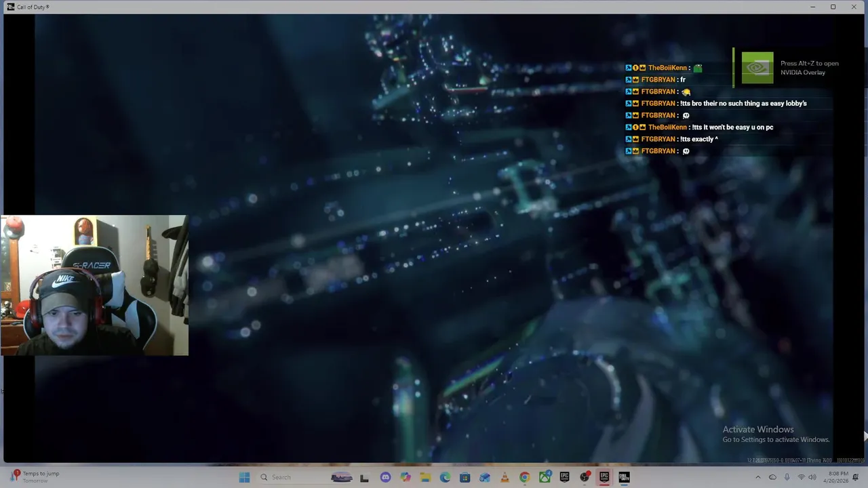Image resolution: width=868 pixels, height=488 pixels.
Task: Open Microsoft Store from the taskbar
Action: pos(465,477)
